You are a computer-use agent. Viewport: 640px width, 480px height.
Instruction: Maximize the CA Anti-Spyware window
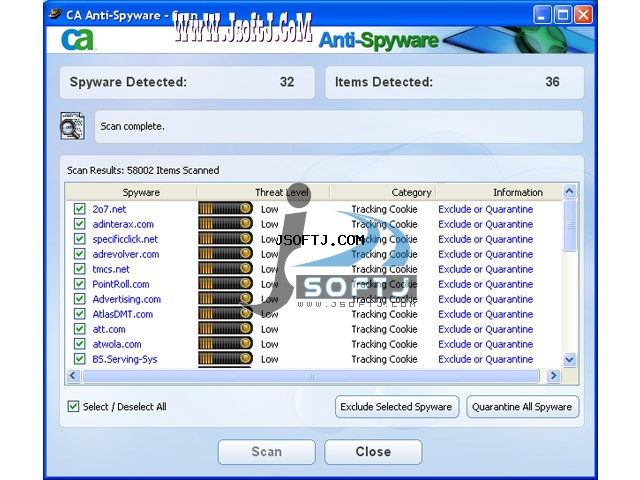562,15
